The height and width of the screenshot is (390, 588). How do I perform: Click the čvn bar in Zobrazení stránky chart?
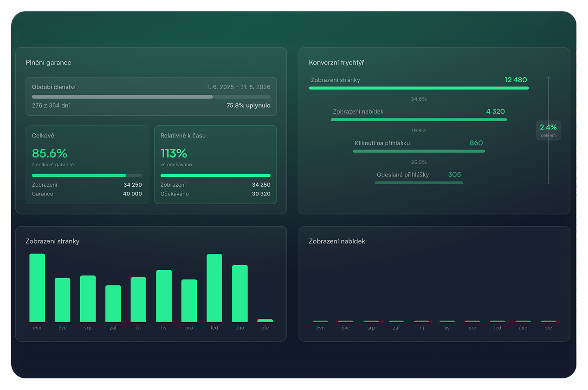pyautogui.click(x=37, y=288)
